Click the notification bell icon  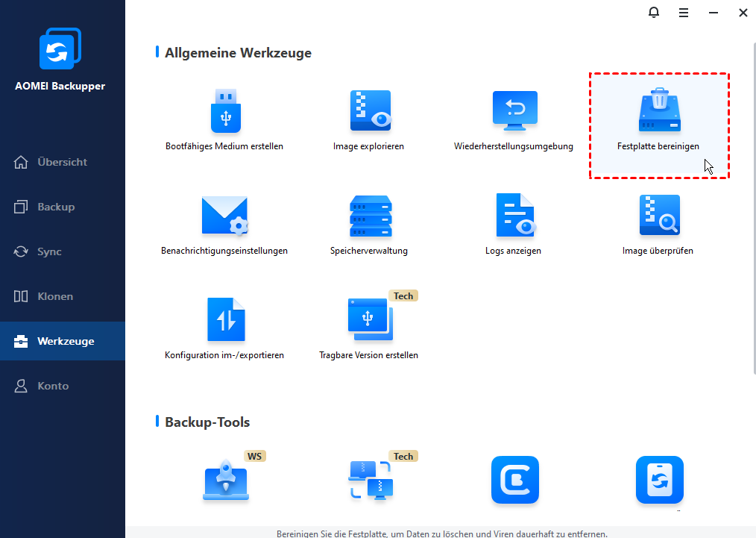tap(654, 13)
